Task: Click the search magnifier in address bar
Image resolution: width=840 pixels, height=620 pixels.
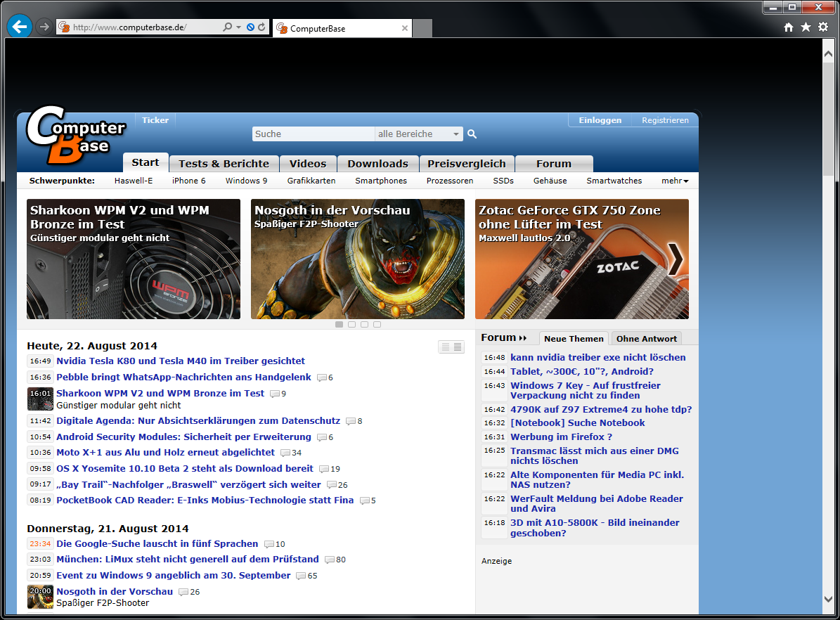Action: click(227, 27)
